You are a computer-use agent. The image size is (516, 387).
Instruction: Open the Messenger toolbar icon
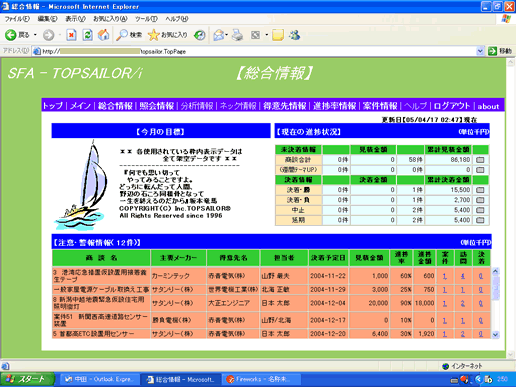294,35
